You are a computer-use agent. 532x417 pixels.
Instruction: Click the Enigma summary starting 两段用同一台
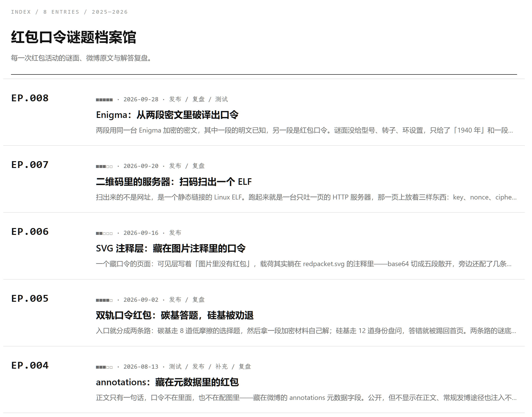point(305,130)
